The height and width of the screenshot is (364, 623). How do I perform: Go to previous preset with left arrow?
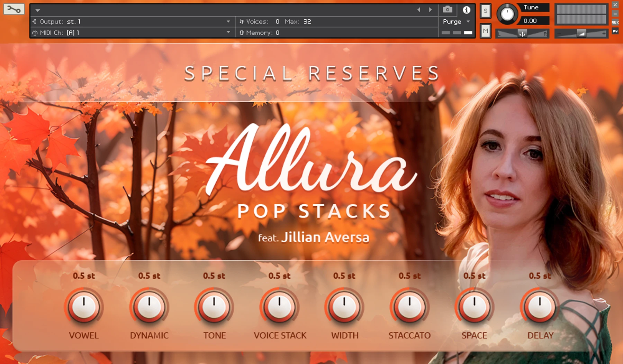(x=419, y=10)
